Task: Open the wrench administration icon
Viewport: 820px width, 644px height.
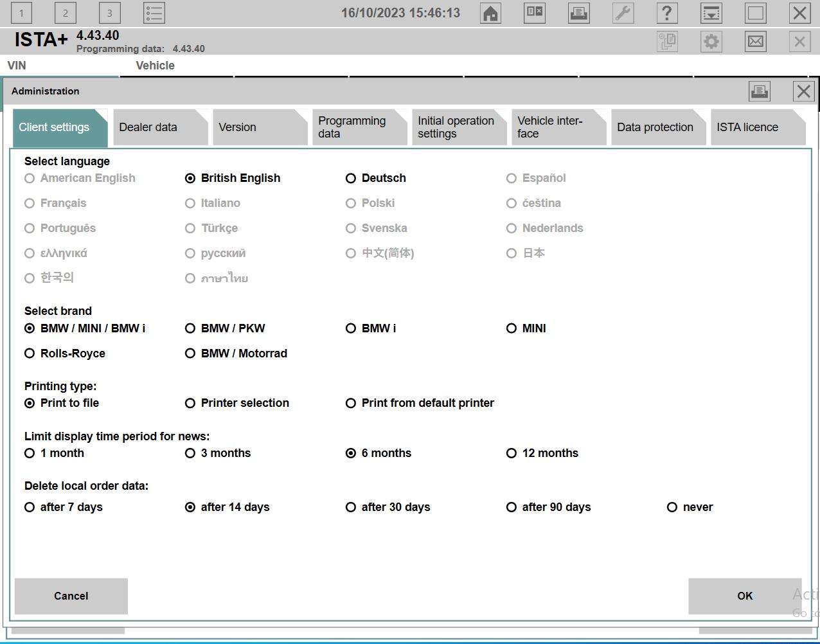Action: click(x=623, y=13)
